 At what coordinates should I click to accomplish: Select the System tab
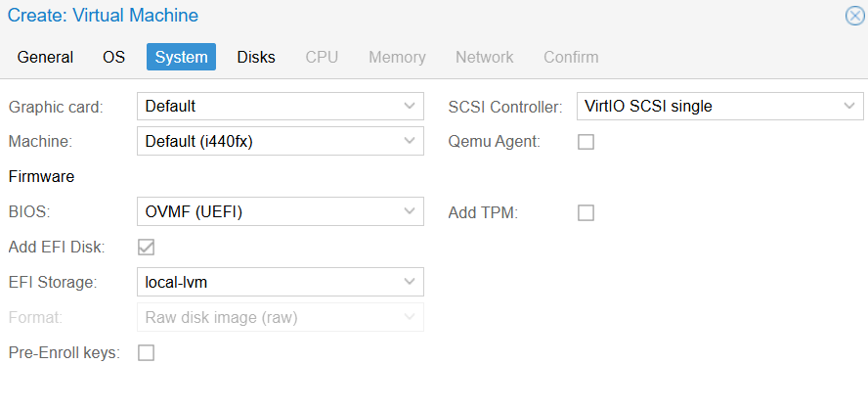pyautogui.click(x=181, y=57)
